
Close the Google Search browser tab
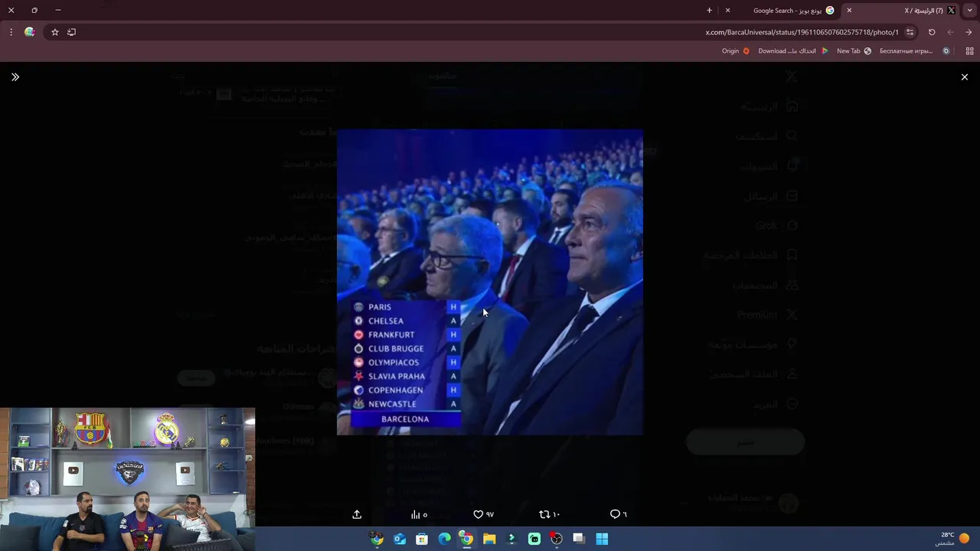click(x=727, y=11)
